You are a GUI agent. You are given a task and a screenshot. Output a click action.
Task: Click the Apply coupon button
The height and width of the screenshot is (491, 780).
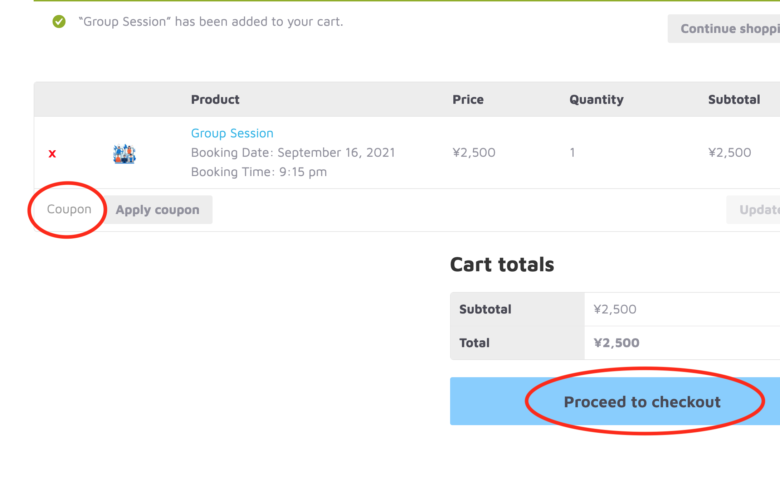pos(158,210)
